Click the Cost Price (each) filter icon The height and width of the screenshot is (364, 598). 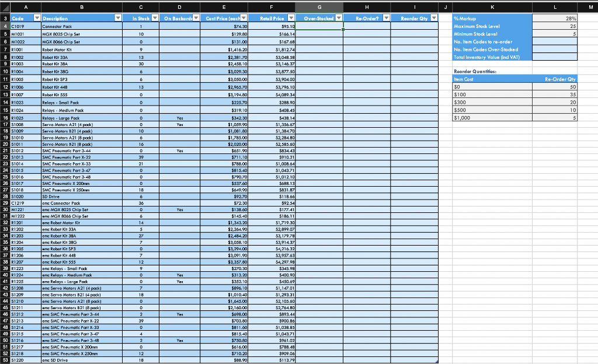tap(245, 17)
